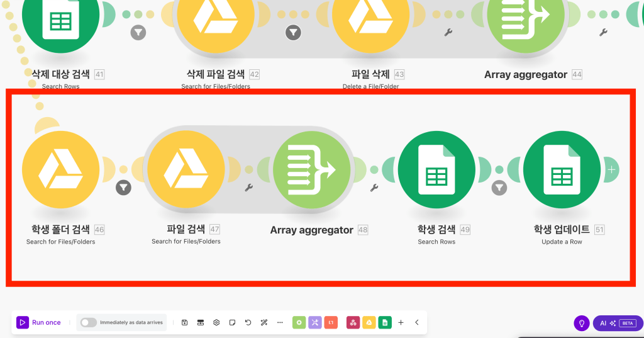The height and width of the screenshot is (338, 644).
Task: Click the Array aggregator label numbered 48
Action: click(x=312, y=230)
